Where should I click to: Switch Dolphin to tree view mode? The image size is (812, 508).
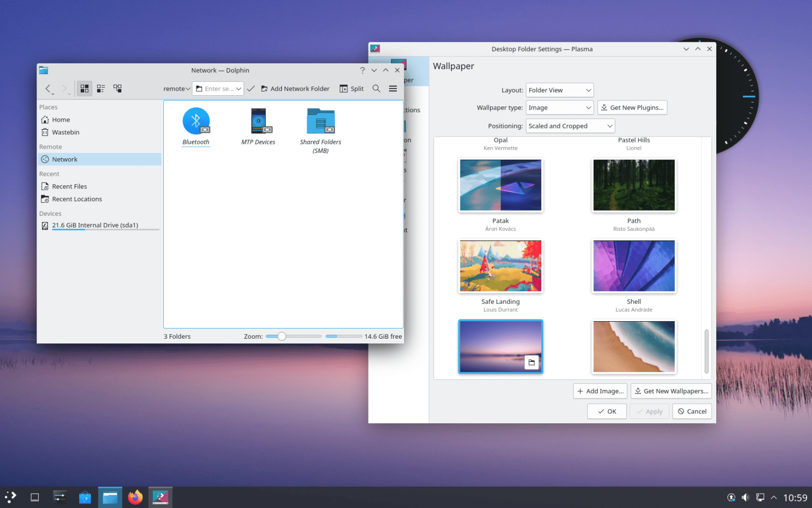click(x=117, y=88)
